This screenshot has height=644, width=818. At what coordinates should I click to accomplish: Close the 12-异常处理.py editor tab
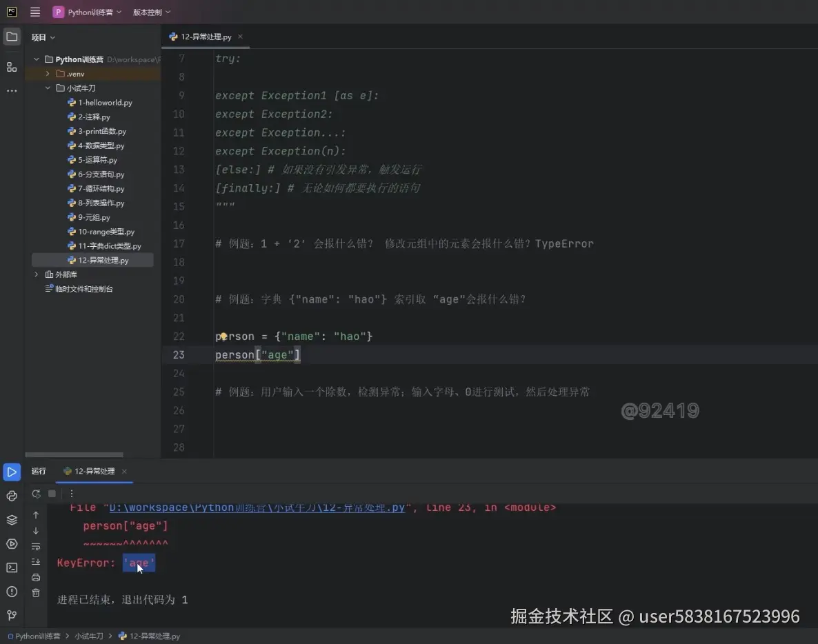coord(240,37)
